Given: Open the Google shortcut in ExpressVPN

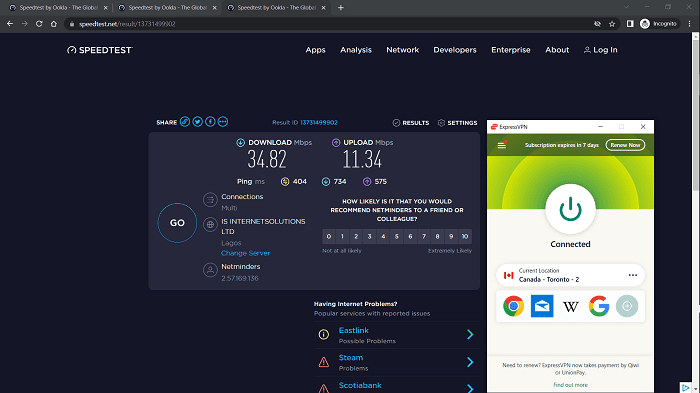Looking at the screenshot, I should click(599, 306).
